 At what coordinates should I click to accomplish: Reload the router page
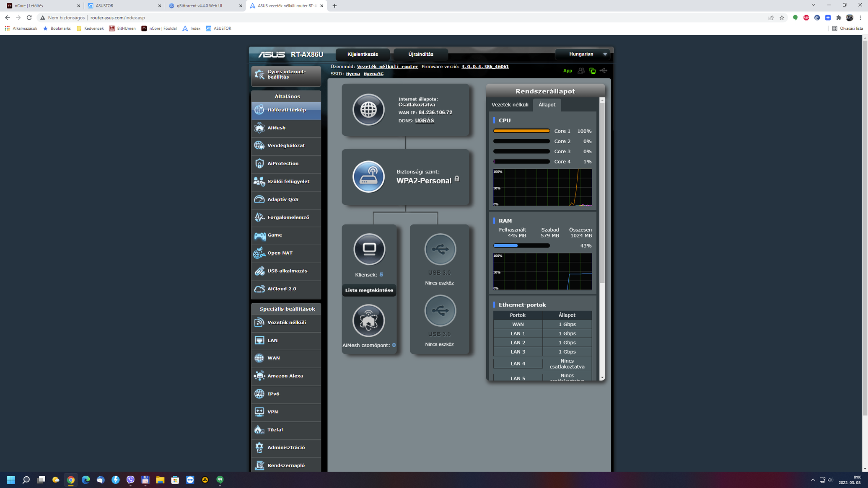(x=29, y=18)
